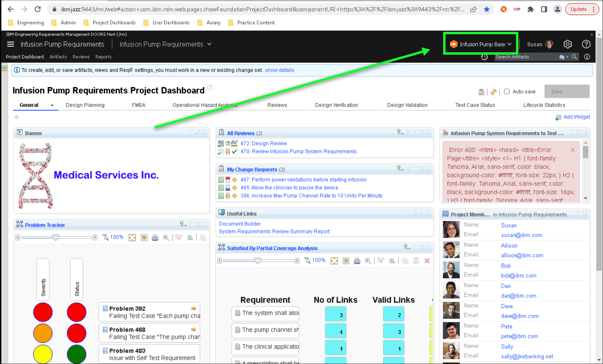The width and height of the screenshot is (603, 364).
Task: Click red delete X in Satisfied By toolbar
Action: [427, 261]
